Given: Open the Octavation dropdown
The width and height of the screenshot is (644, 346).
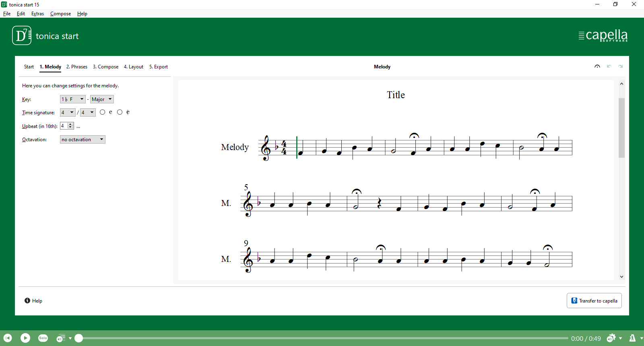Looking at the screenshot, I should pyautogui.click(x=83, y=140).
